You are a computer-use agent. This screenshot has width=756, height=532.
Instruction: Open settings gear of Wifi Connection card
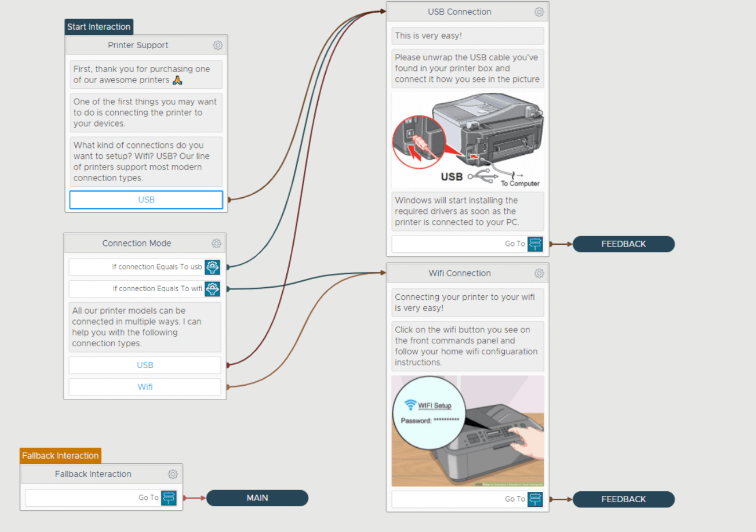click(539, 273)
